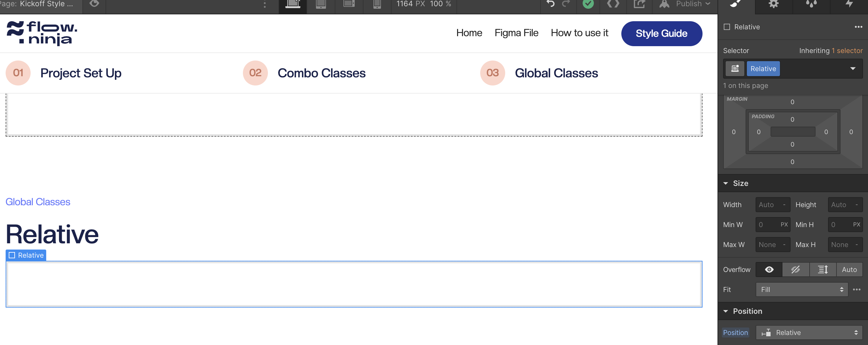Viewport: 868px width, 345px height.
Task: Click the highlighted Position label
Action: click(x=735, y=333)
